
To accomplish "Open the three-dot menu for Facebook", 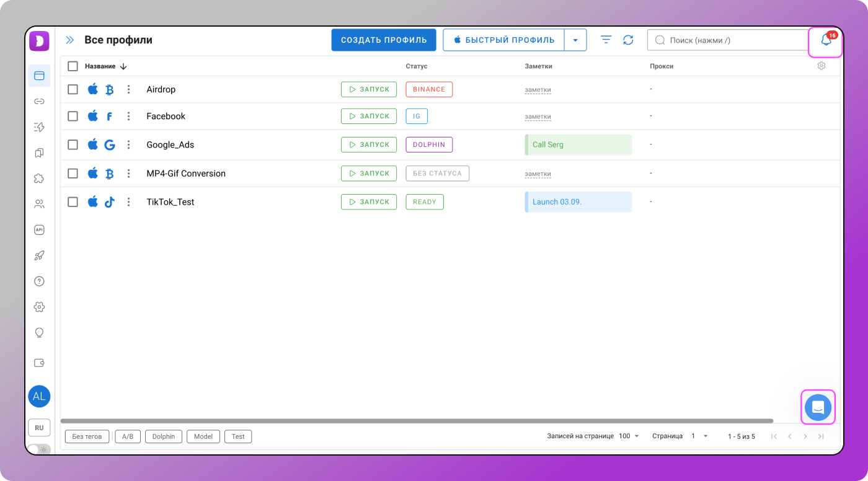I will [128, 116].
